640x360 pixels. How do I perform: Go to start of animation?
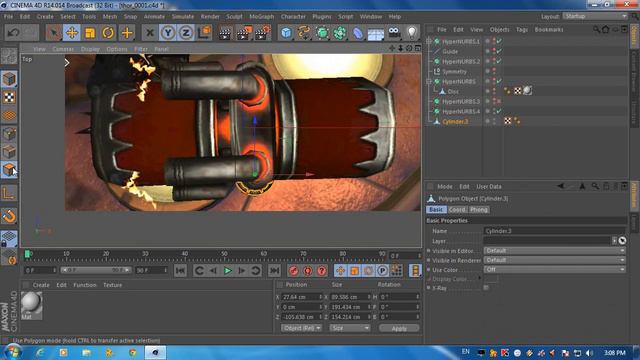[180, 271]
